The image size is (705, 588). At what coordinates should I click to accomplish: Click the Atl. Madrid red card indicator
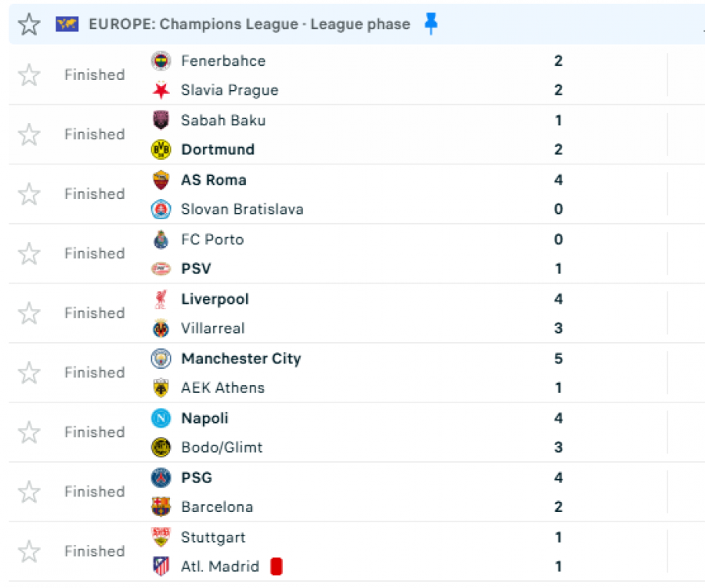click(x=277, y=566)
